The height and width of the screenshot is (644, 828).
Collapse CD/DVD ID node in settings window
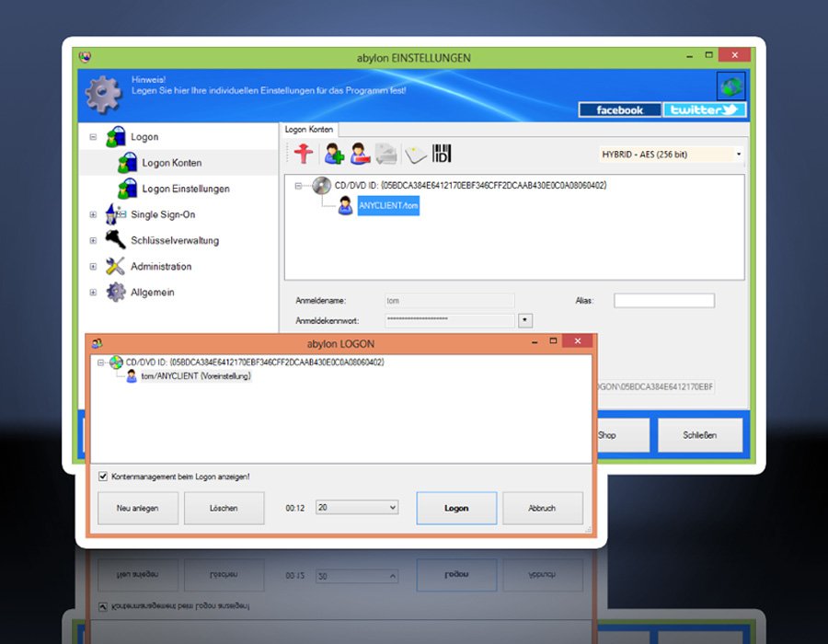click(x=298, y=186)
